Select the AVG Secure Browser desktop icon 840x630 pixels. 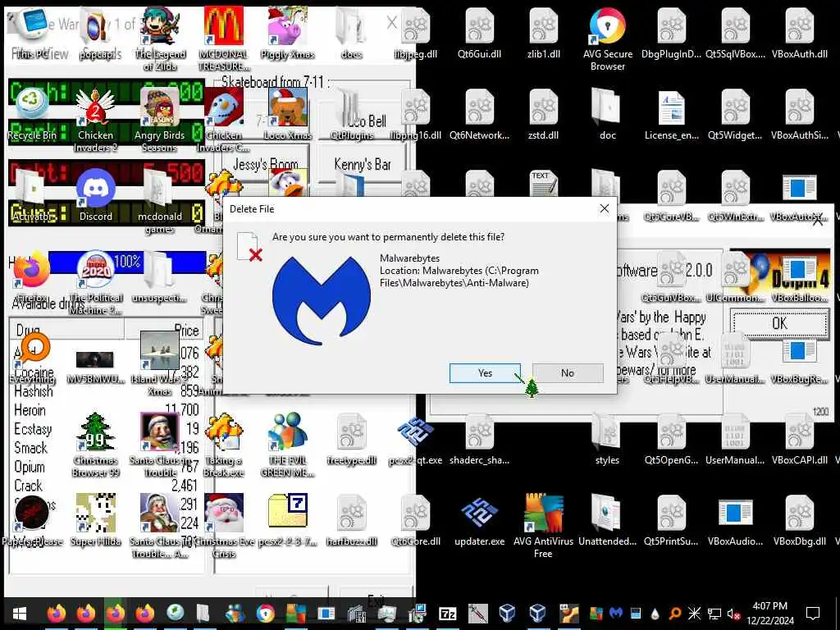click(x=608, y=39)
